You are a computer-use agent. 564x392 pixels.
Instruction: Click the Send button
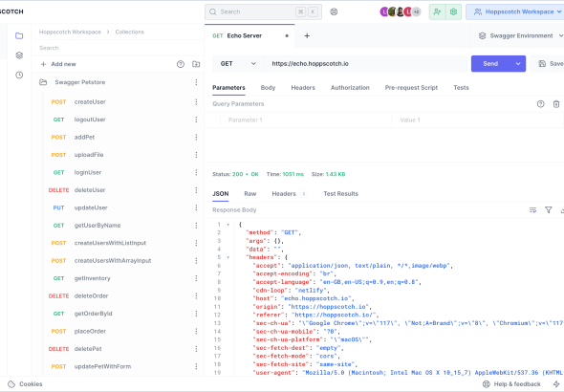tap(490, 64)
